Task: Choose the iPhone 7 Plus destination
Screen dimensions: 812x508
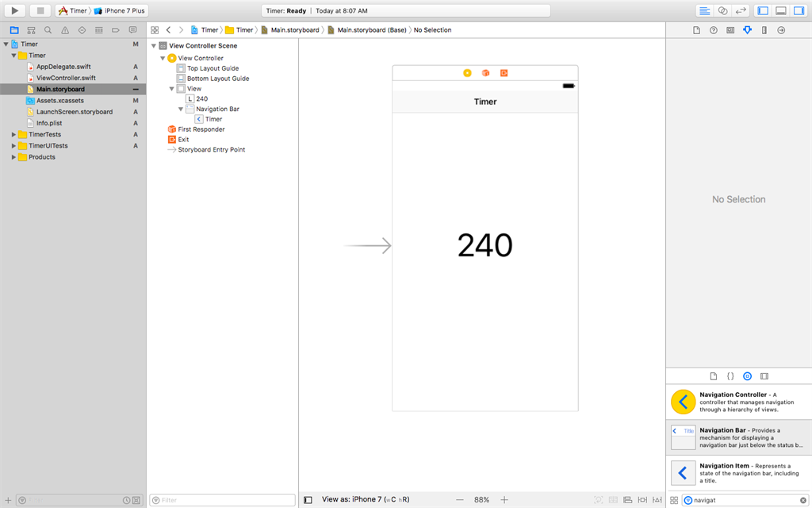Action: coord(120,10)
